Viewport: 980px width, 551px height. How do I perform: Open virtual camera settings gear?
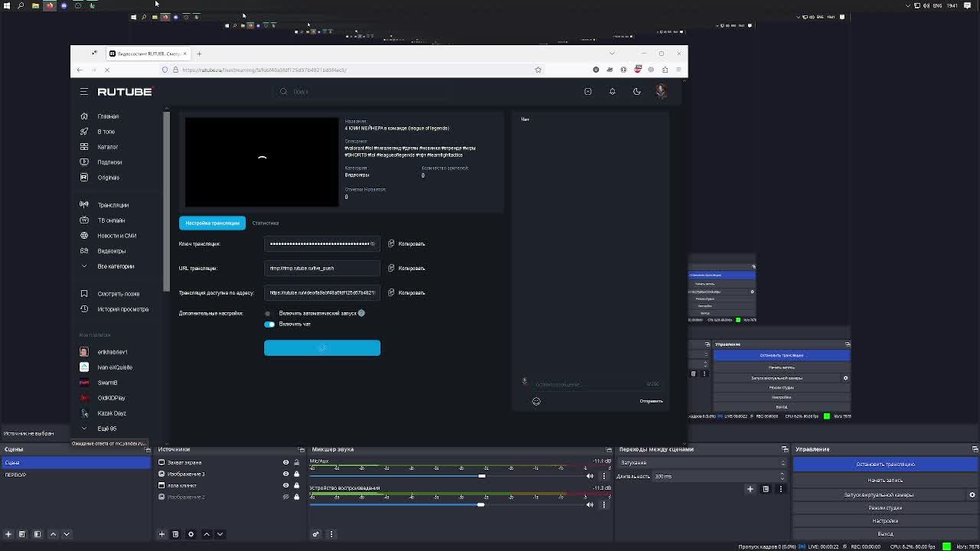[972, 494]
